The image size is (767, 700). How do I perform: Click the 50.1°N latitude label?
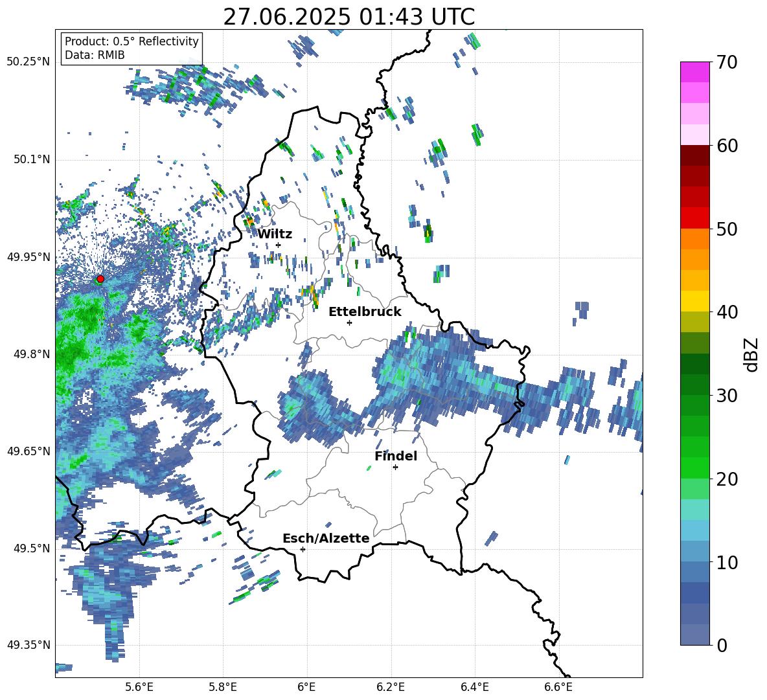[x=31, y=159]
